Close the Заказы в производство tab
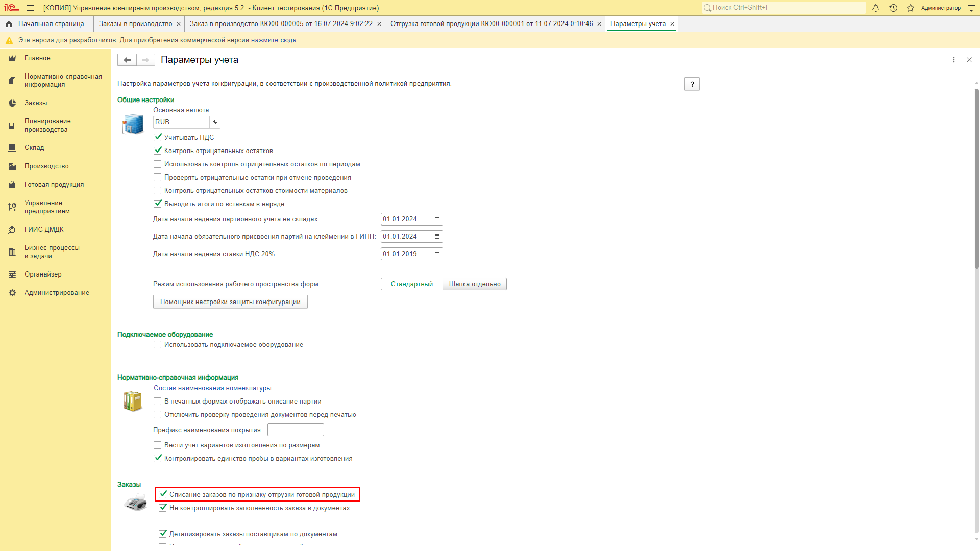Image resolution: width=980 pixels, height=551 pixels. tap(179, 24)
